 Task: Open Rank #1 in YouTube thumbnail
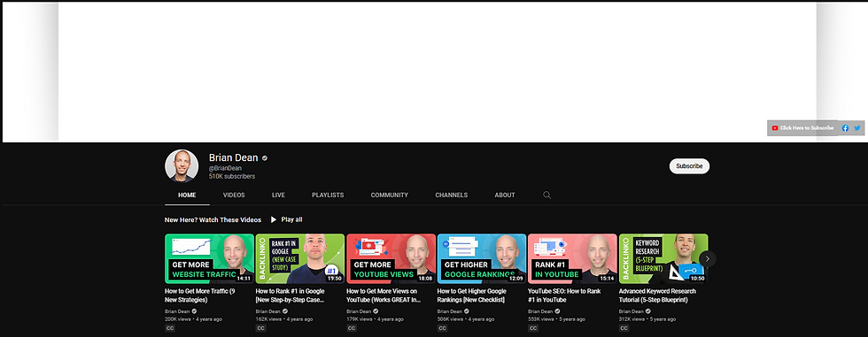[x=572, y=258]
